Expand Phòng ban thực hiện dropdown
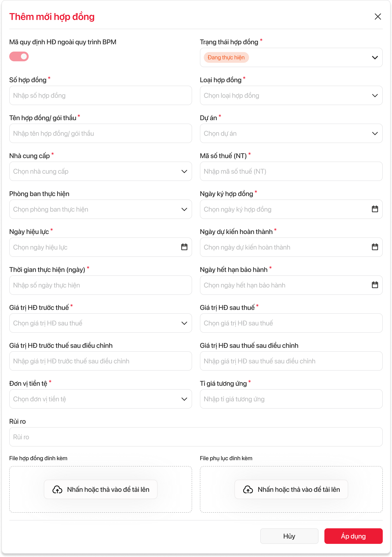This screenshot has width=392, height=557. (184, 209)
